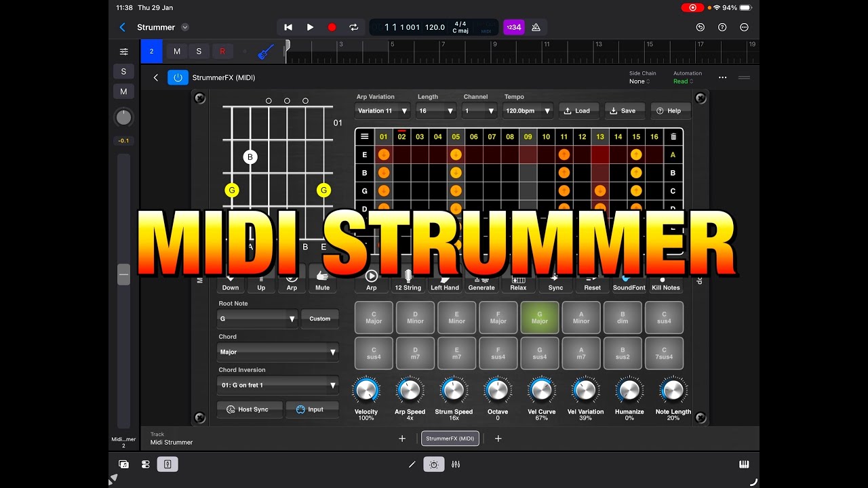Toggle cycle loop mode
This screenshot has height=488, width=868.
pyautogui.click(x=353, y=27)
